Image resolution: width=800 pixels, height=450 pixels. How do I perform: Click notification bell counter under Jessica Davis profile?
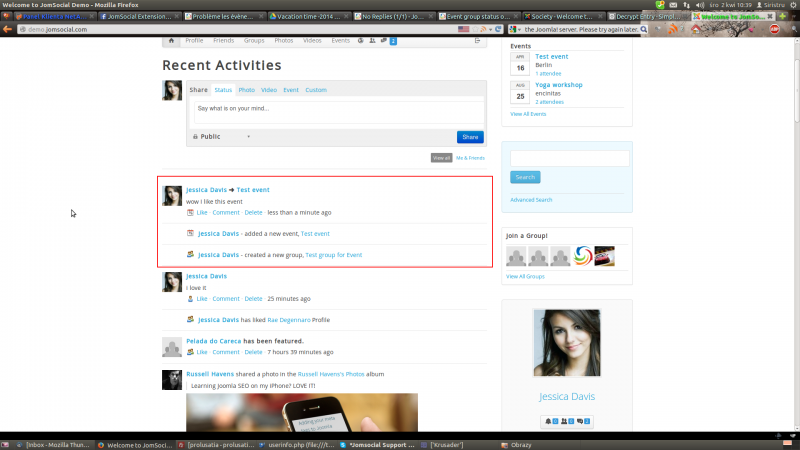point(552,421)
